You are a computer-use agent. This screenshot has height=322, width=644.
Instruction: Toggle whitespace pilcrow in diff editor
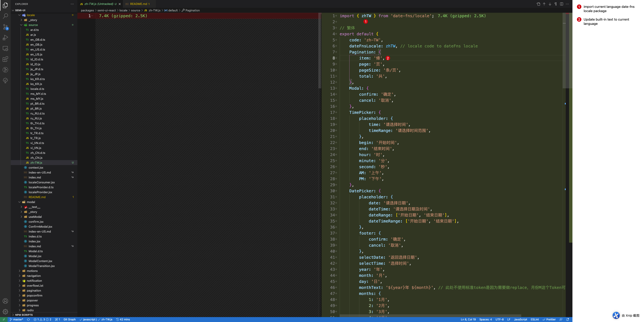pyautogui.click(x=555, y=4)
